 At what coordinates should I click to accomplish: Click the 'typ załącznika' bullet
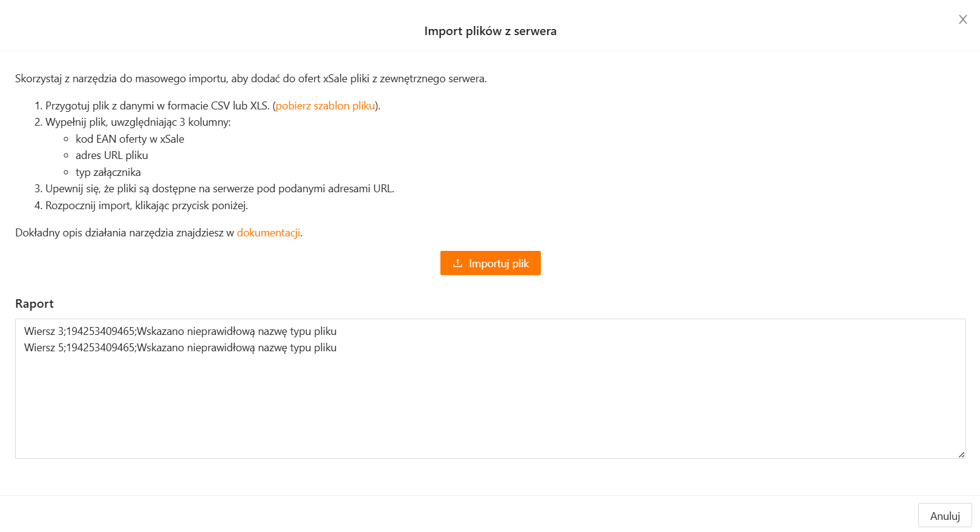click(108, 172)
